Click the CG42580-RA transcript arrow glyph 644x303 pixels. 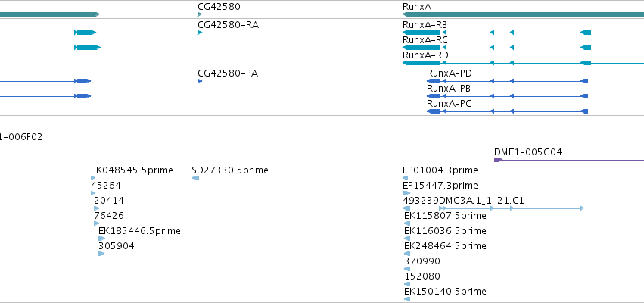200,33
